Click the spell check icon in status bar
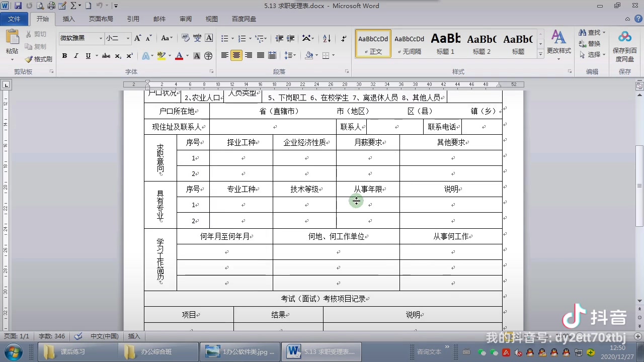 [78, 336]
